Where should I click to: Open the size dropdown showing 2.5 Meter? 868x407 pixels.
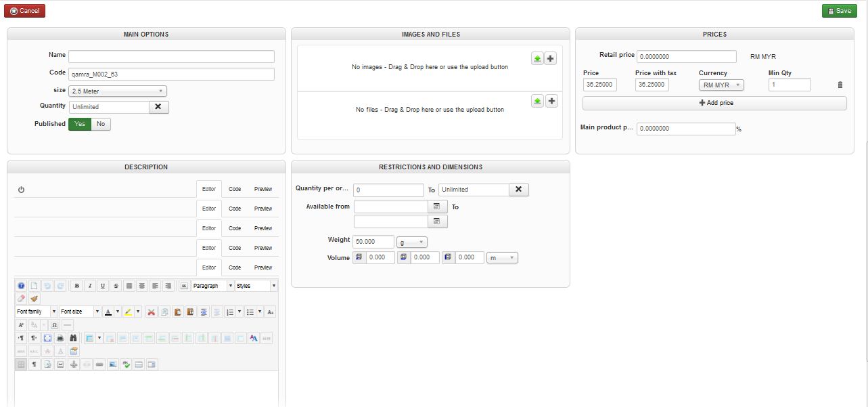(118, 91)
